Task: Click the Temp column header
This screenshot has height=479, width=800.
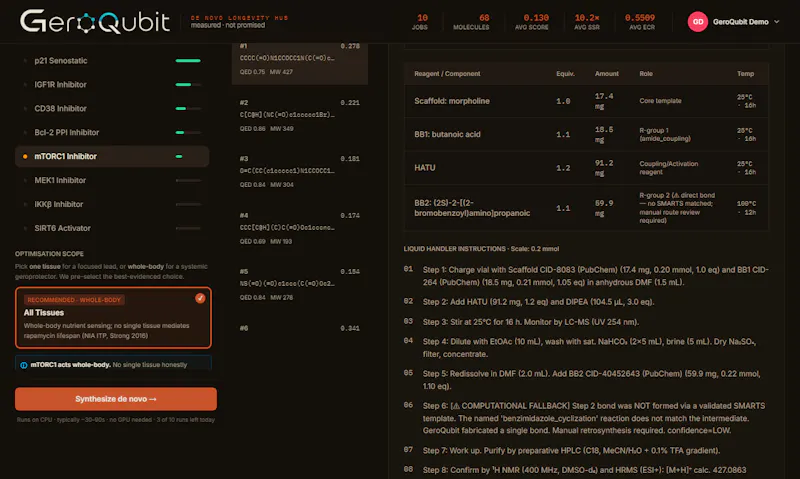Action: point(745,74)
